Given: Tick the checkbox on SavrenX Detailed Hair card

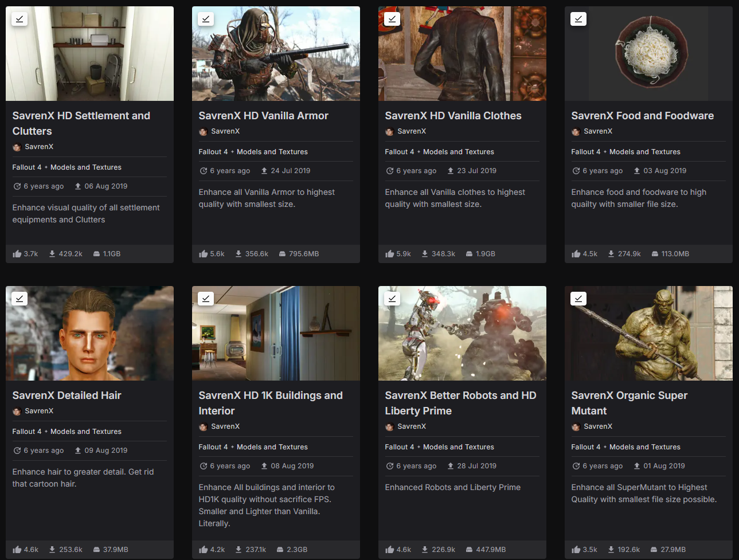Looking at the screenshot, I should pos(19,299).
